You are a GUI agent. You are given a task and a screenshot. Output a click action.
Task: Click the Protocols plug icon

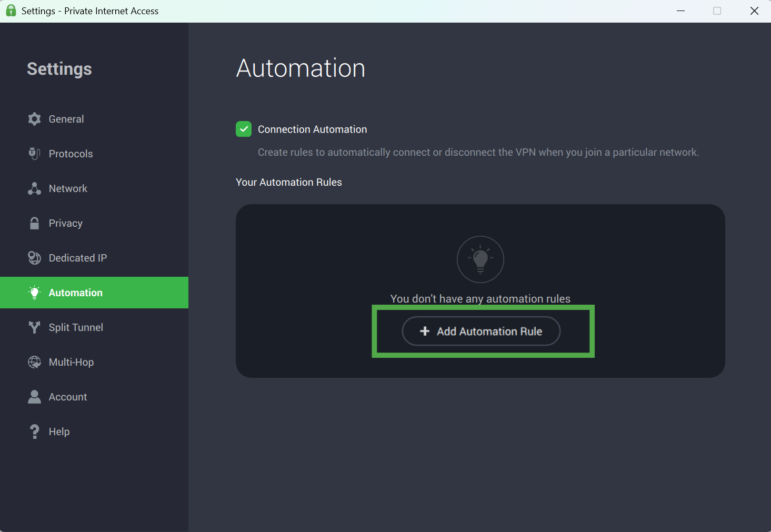point(34,154)
